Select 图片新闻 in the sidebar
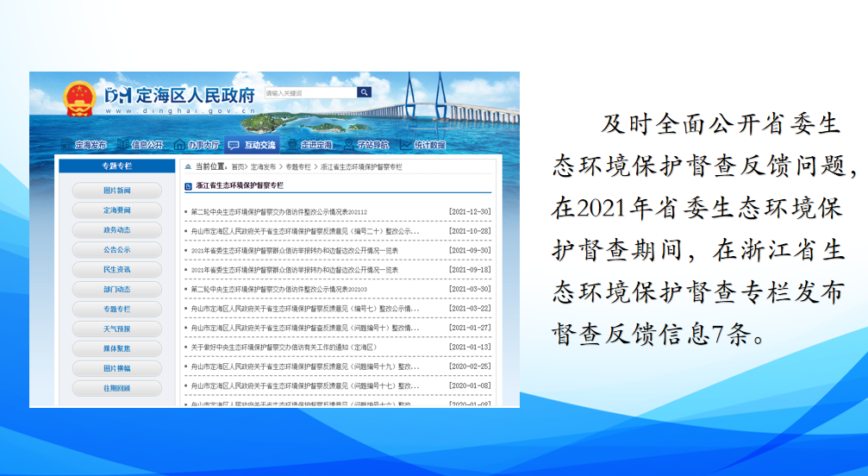The width and height of the screenshot is (868, 476). (117, 191)
